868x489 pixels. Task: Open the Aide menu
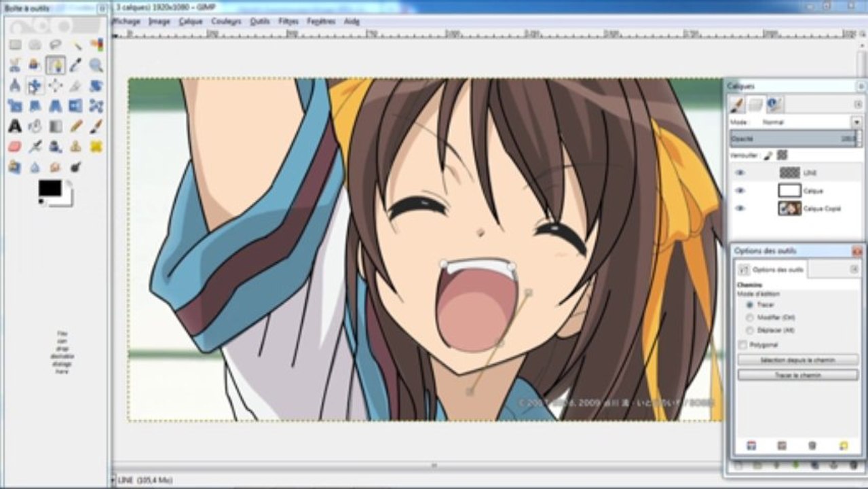[352, 21]
